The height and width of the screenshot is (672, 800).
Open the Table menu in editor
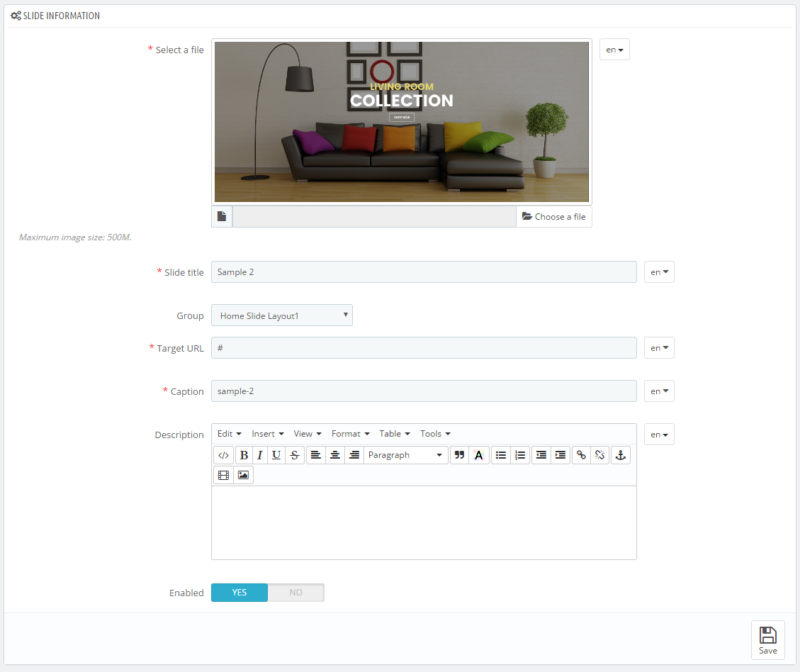(395, 434)
